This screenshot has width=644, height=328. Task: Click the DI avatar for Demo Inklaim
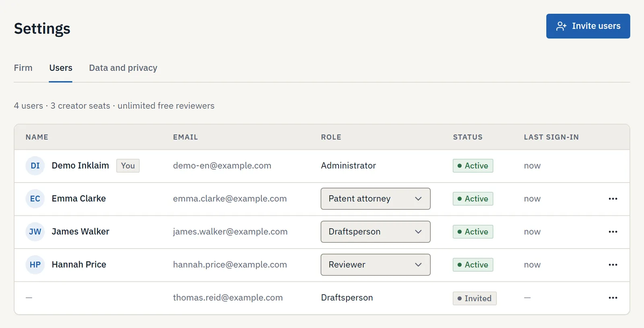click(35, 166)
